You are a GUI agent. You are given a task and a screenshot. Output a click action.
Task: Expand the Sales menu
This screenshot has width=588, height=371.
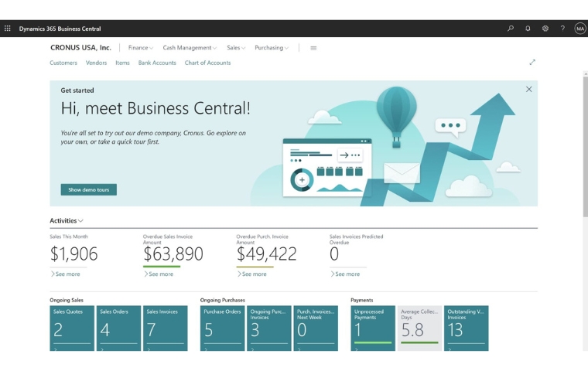pyautogui.click(x=236, y=48)
